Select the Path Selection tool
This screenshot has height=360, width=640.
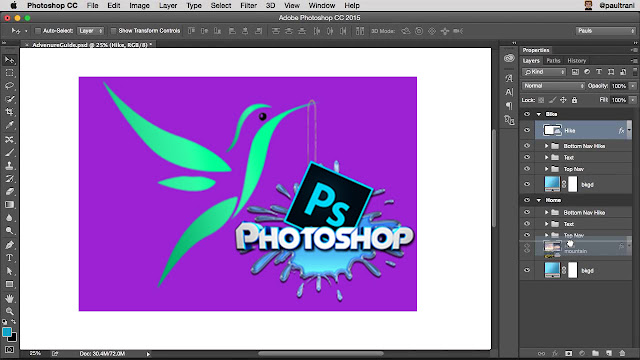9,271
